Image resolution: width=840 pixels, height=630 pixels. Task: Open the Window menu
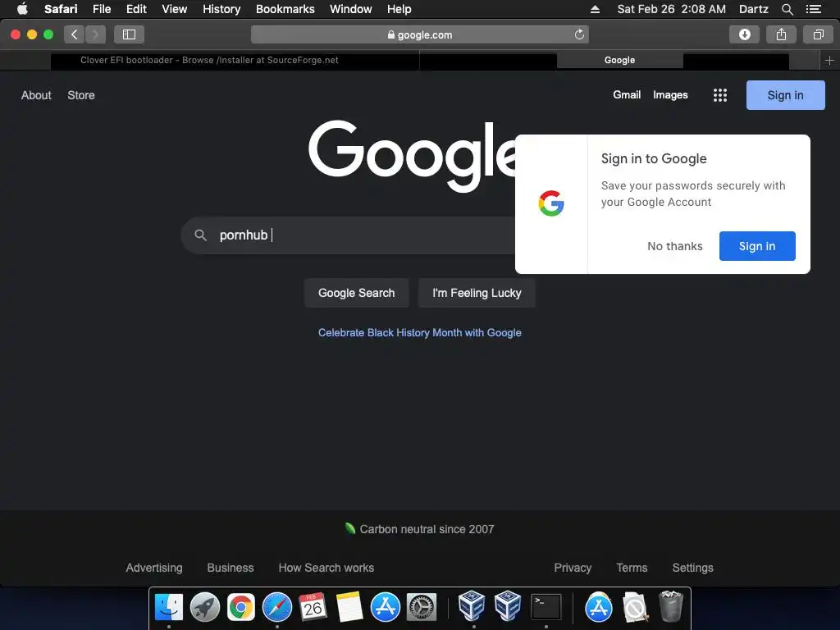point(351,9)
